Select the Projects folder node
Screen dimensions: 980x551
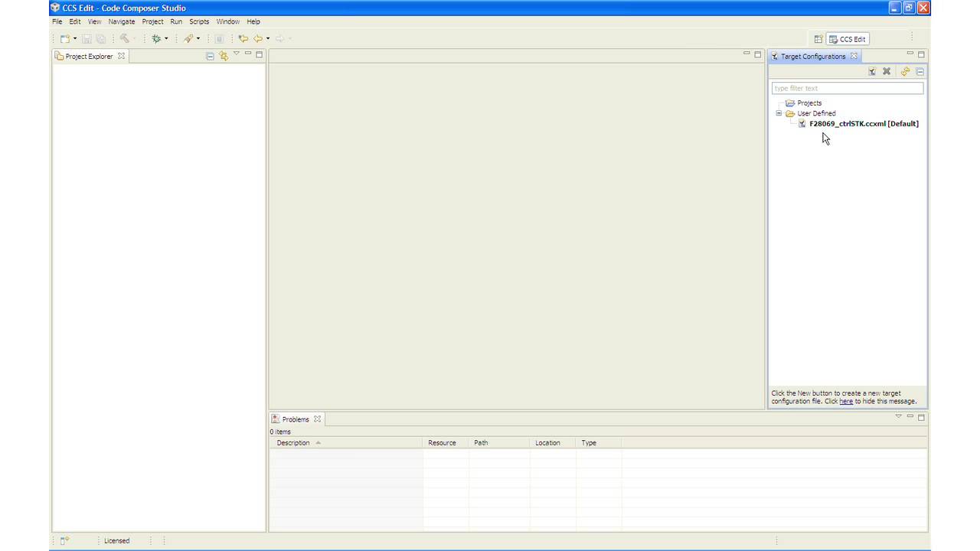click(803, 103)
